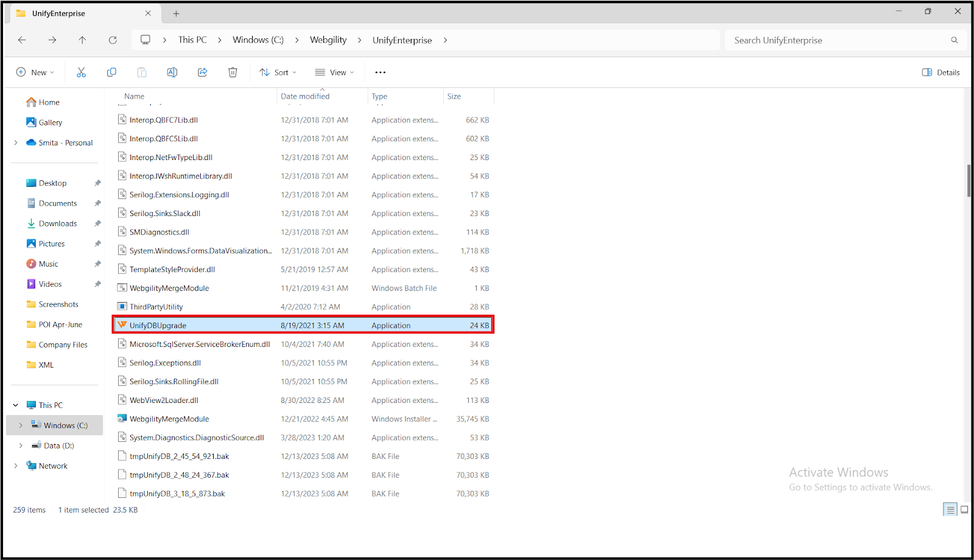This screenshot has height=560, width=974.
Task: Switch to details list view in status bar
Action: point(950,510)
